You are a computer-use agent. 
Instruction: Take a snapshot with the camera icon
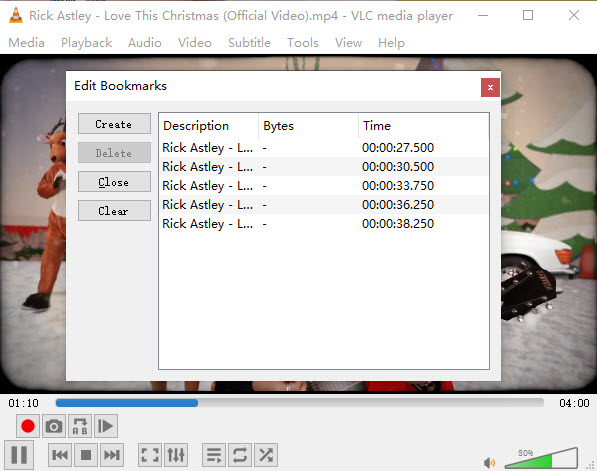tap(54, 426)
